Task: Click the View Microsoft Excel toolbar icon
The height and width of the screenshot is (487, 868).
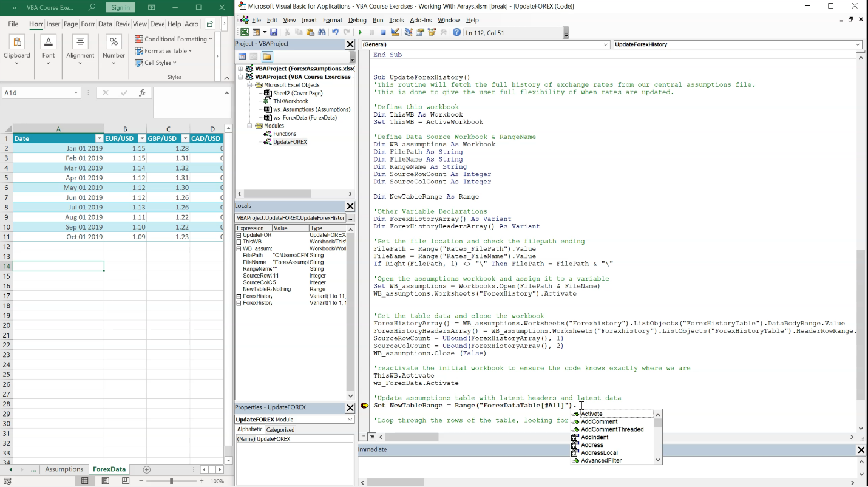Action: point(245,32)
